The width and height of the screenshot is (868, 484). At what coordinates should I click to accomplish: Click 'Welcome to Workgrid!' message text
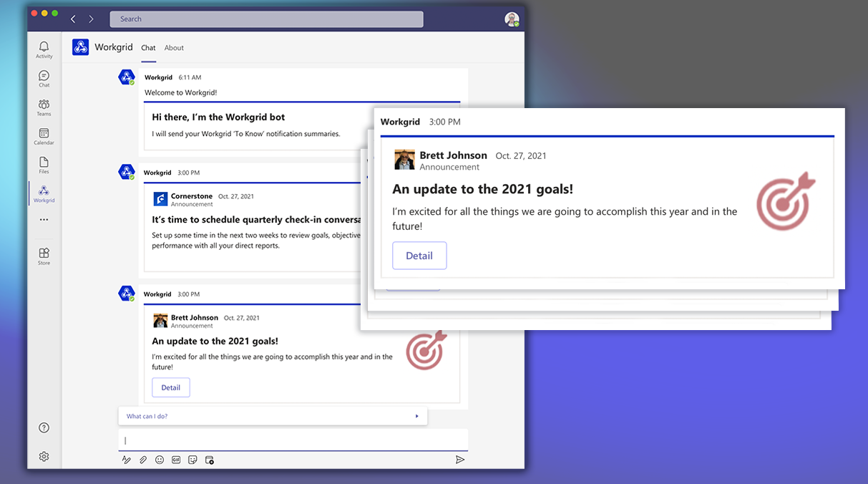coord(180,92)
